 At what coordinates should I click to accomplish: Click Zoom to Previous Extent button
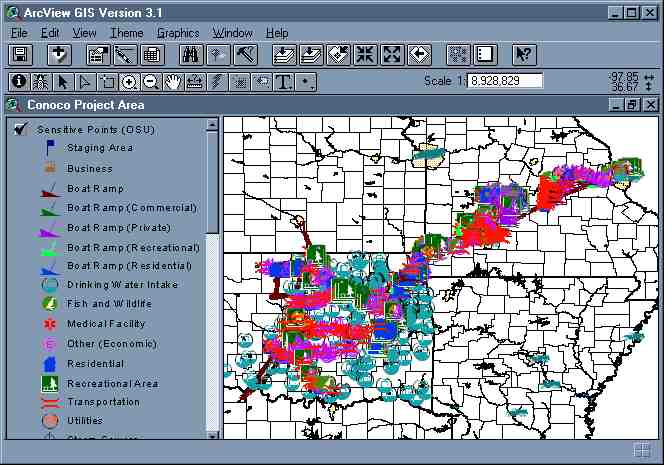click(x=419, y=55)
